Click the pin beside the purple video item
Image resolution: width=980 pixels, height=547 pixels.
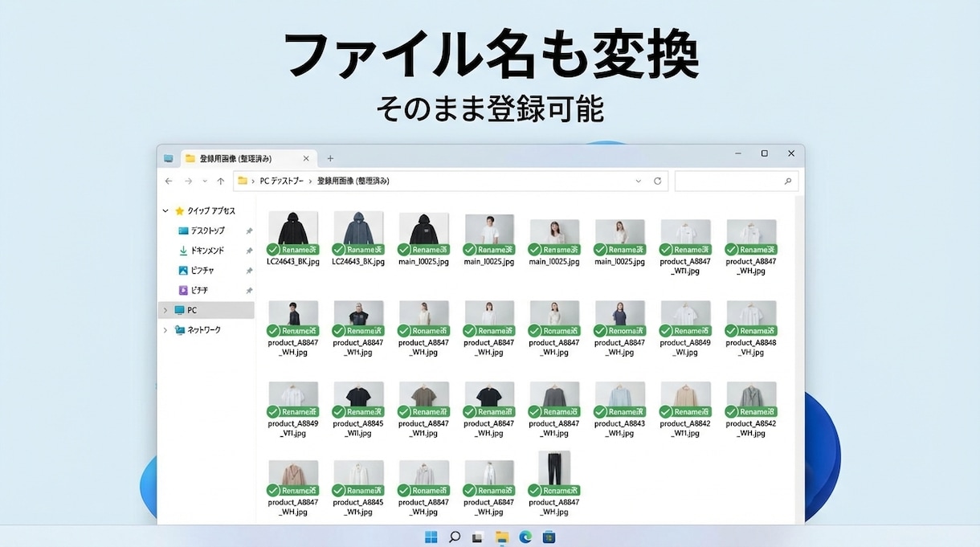pos(249,291)
